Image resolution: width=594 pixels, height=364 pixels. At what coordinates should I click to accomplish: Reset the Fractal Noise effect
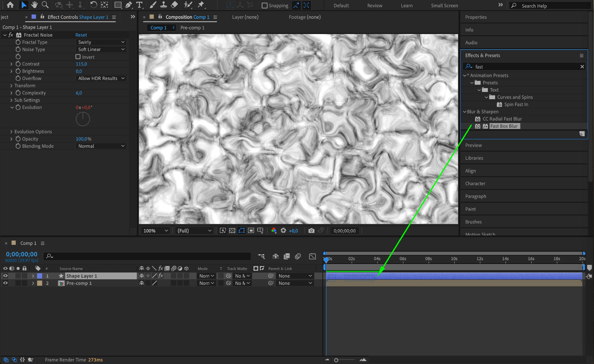click(x=81, y=35)
